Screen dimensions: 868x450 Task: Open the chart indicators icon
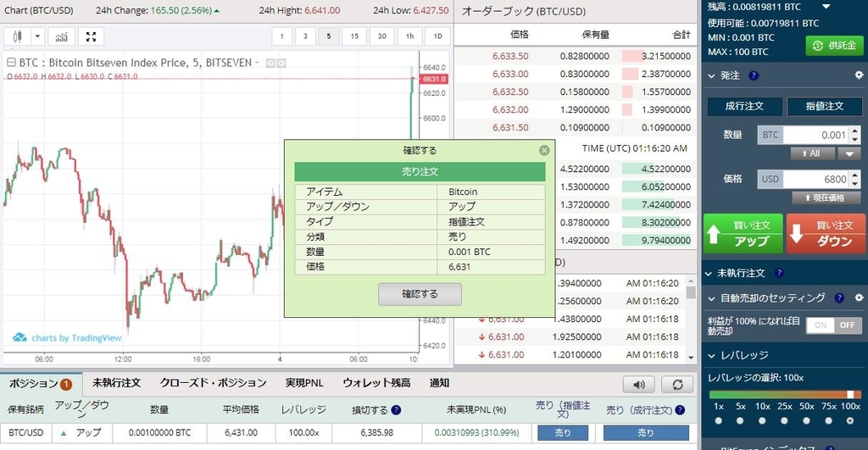point(61,36)
